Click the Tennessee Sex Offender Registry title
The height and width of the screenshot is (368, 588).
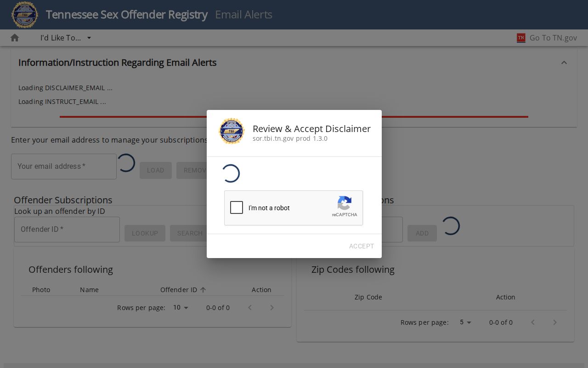coord(127,15)
